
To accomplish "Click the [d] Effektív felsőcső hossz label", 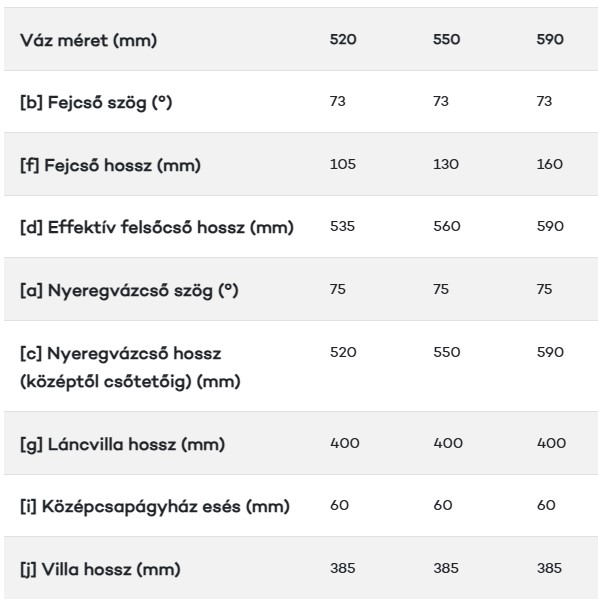I will click(x=157, y=227).
